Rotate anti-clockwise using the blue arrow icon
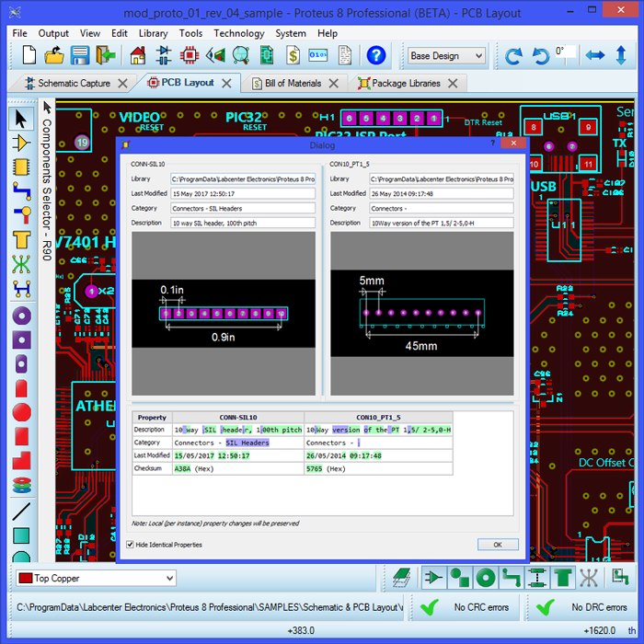The image size is (644, 644). coord(541,56)
